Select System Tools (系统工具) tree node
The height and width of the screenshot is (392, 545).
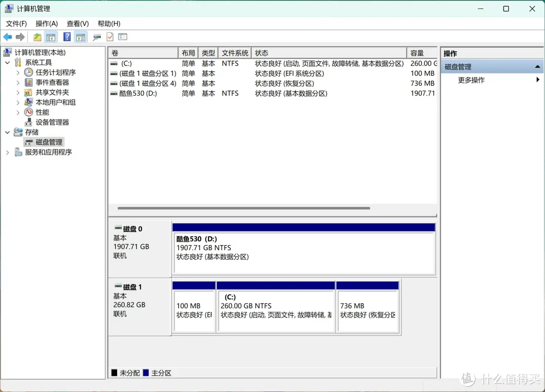[38, 63]
